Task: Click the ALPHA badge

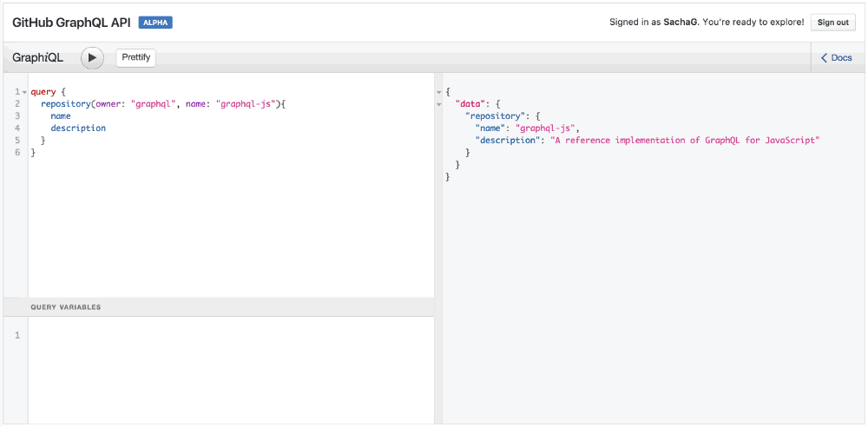Action: click(x=155, y=23)
